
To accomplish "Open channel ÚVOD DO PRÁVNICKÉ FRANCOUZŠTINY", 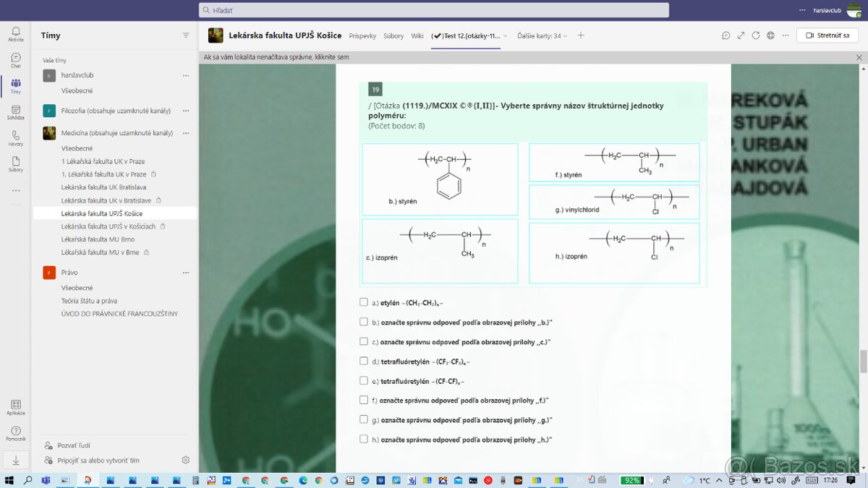I will [x=119, y=314].
